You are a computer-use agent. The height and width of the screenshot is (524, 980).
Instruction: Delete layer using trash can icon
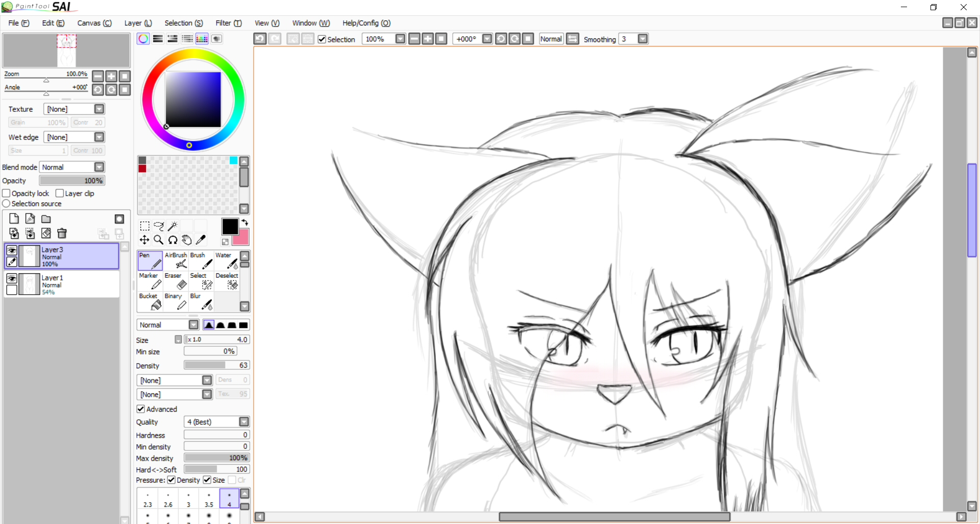tap(62, 233)
